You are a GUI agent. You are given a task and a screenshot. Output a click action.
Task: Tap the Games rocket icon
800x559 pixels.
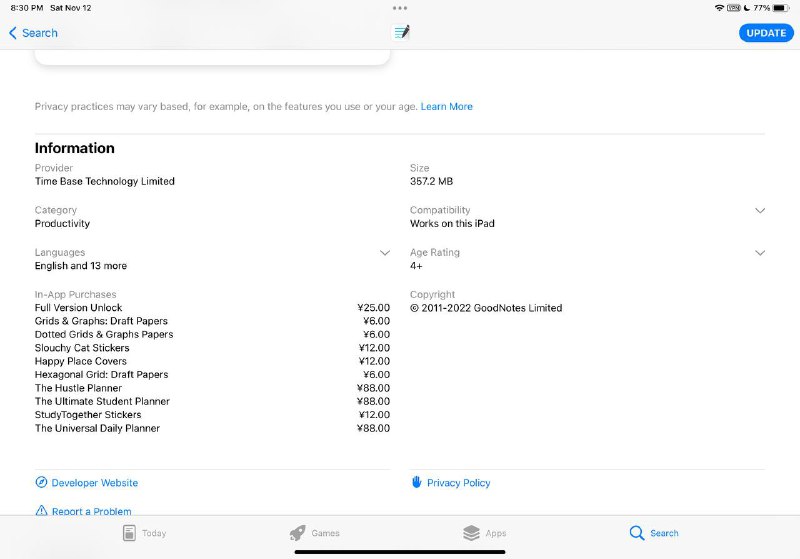(x=297, y=533)
